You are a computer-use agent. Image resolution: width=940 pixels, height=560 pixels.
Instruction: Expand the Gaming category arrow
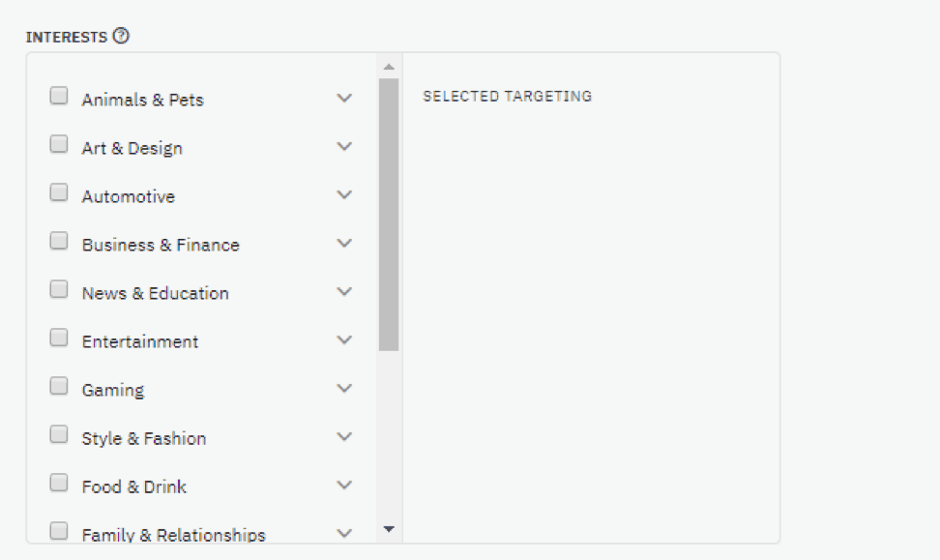coord(344,389)
